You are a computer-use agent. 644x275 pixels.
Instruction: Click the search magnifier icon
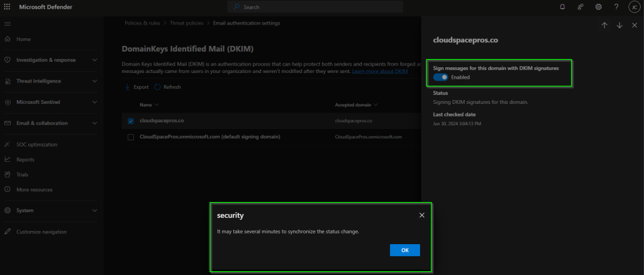[x=236, y=7]
